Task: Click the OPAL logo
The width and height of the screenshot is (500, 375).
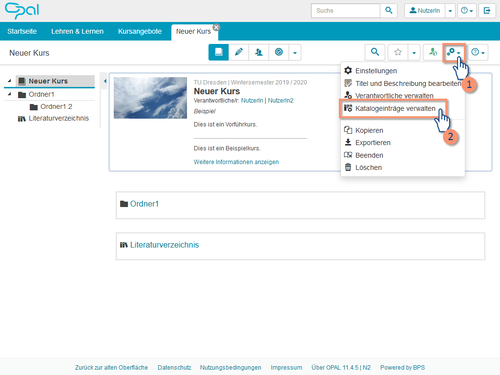Action: pos(22,11)
